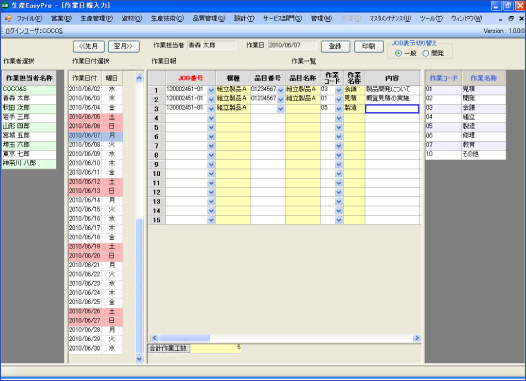This screenshot has width=526, height=381.
Task: Select date 2010/06/02 in date list
Action: coord(95,89)
